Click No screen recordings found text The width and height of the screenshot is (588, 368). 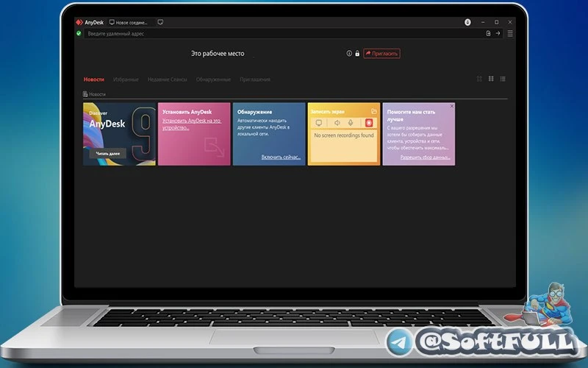344,135
